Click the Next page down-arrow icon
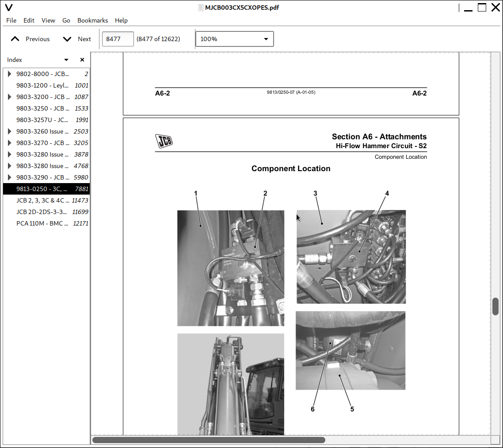The width and height of the screenshot is (503, 448). (67, 39)
